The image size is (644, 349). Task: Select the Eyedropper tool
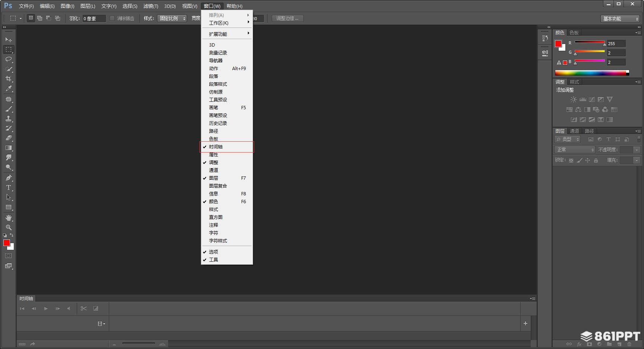(x=9, y=88)
